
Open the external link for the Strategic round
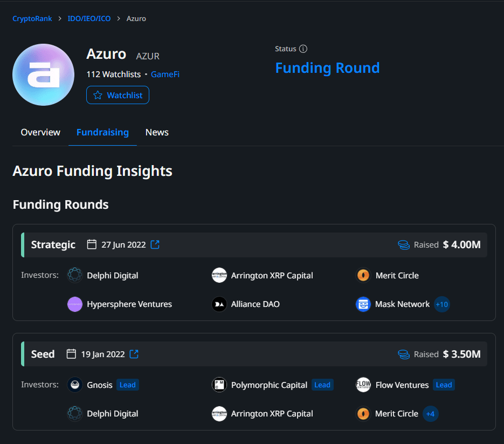point(155,244)
